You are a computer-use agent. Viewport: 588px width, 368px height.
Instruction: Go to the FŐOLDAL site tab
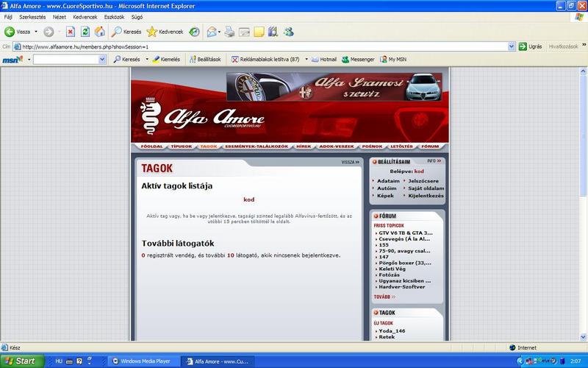(152, 146)
